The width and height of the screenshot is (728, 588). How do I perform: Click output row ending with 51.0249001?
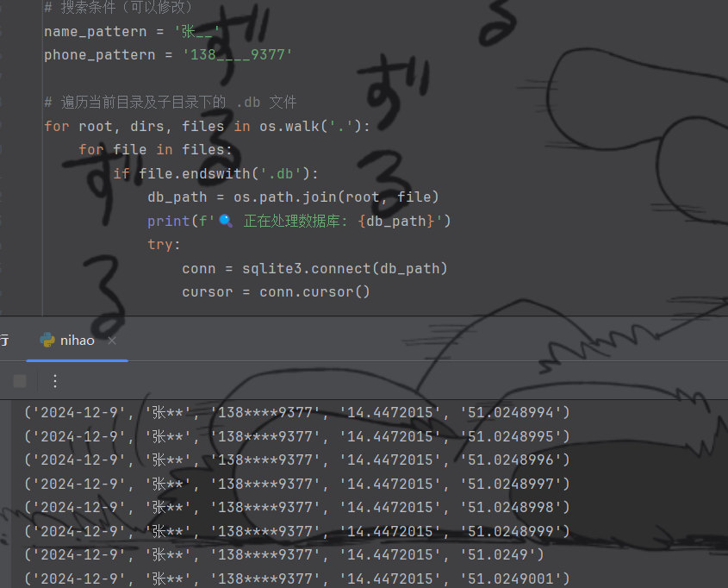pos(297,579)
